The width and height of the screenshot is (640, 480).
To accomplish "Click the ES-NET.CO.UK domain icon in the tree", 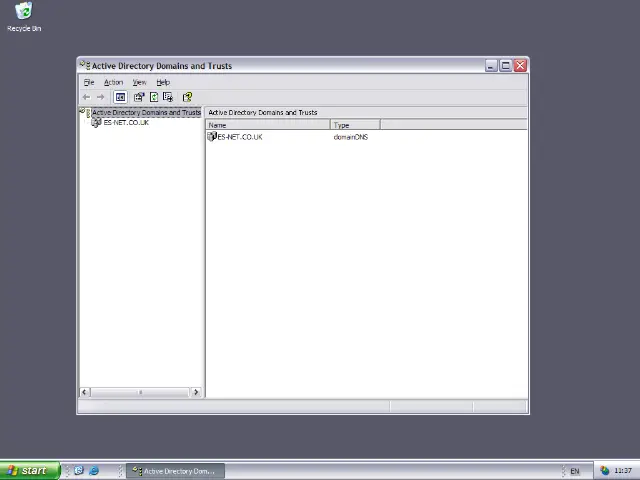I will tap(96, 122).
